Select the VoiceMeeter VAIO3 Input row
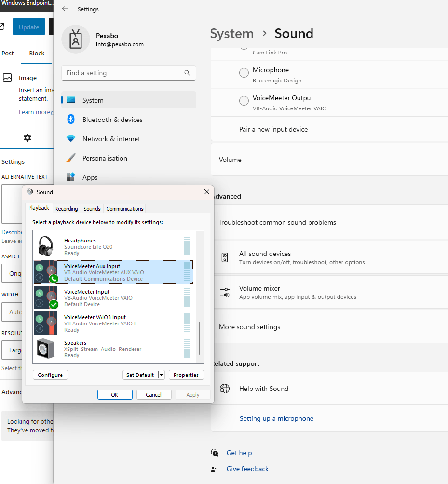The height and width of the screenshot is (484, 448). click(113, 323)
